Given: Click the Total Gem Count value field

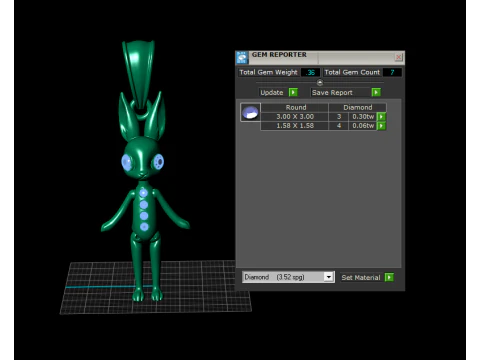Looking at the screenshot, I should [392, 72].
